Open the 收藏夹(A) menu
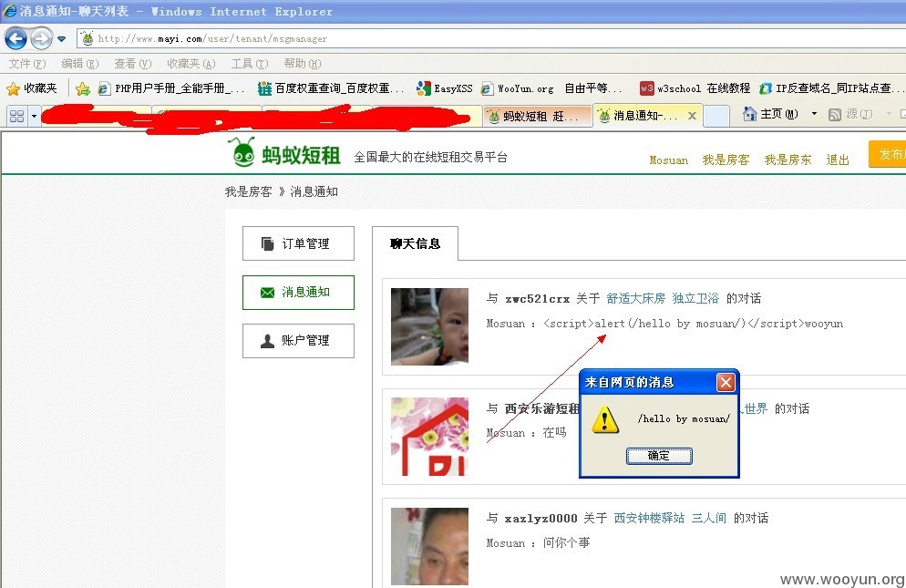Screen dimensions: 906x588 click(x=191, y=64)
